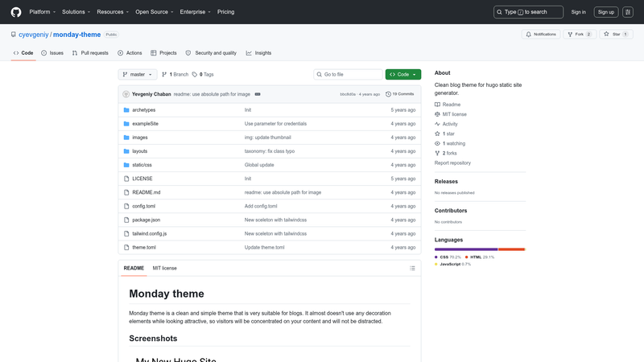The image size is (644, 362).
Task: Select the README tab in the README panel
Action: pos(134,268)
